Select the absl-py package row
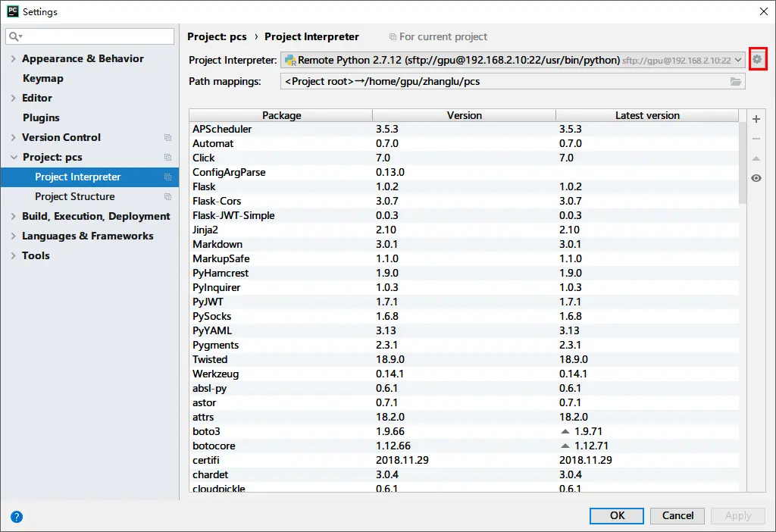Viewport: 776px width, 532px height. point(464,388)
